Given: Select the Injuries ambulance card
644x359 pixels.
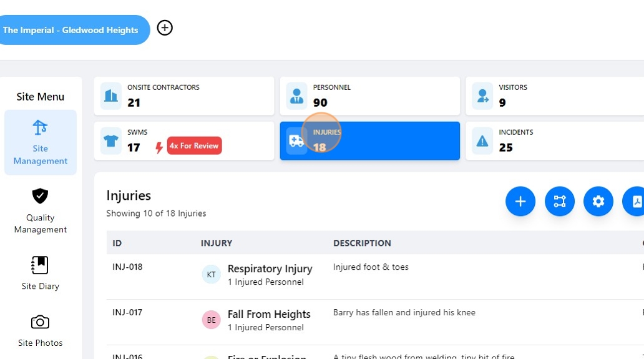Looking at the screenshot, I should point(369,141).
